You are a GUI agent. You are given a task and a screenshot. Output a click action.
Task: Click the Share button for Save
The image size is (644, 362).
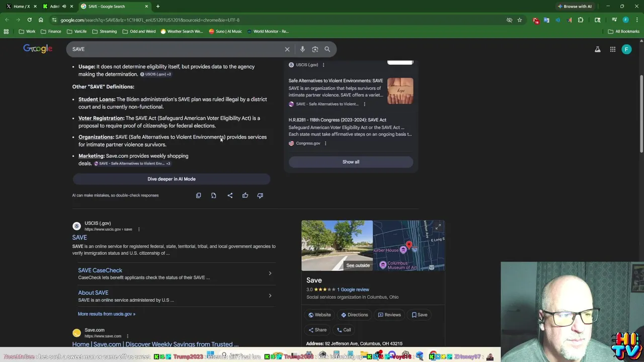tap(317, 330)
